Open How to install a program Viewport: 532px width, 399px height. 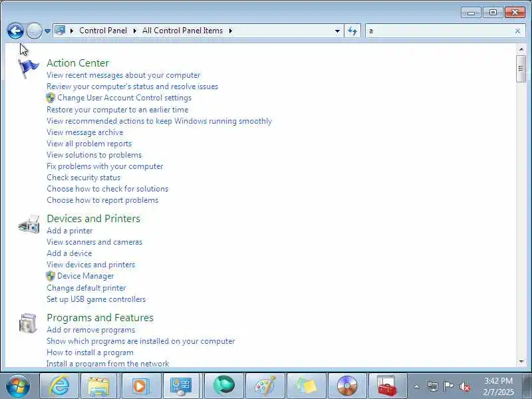[x=90, y=352]
